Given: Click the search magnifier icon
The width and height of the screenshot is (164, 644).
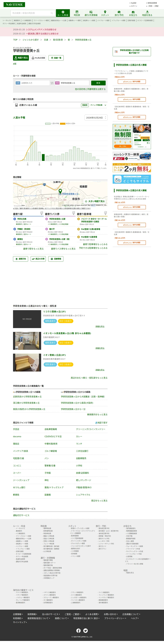Looking at the screenshot, I should tap(52, 13).
